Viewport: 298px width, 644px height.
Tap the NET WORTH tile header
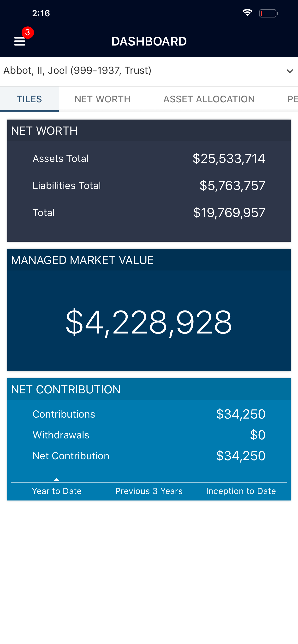point(44,131)
